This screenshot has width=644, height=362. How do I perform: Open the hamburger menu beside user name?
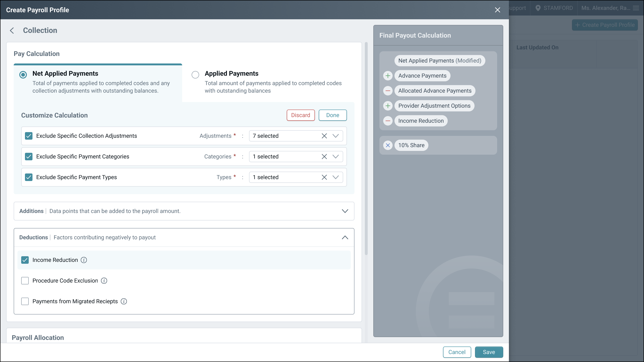636,8
